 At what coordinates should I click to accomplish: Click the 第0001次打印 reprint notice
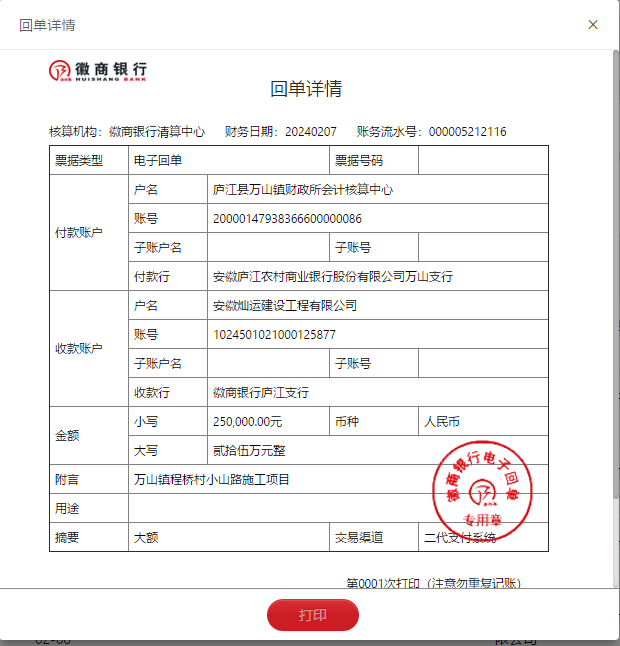[432, 582]
